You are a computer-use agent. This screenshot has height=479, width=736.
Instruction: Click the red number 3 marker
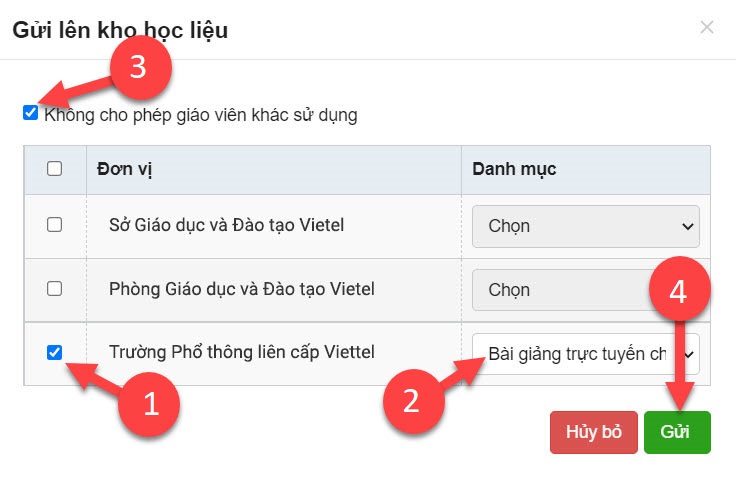[139, 66]
